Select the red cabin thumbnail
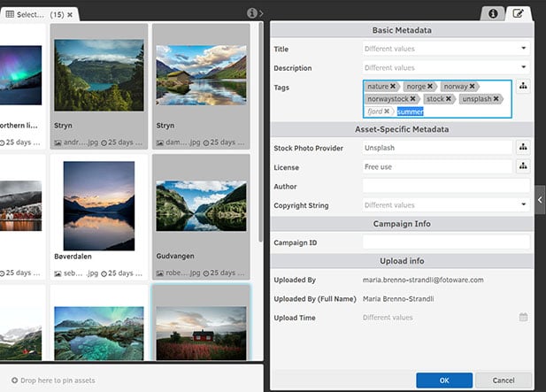This screenshot has height=392, width=546. pyautogui.click(x=201, y=334)
